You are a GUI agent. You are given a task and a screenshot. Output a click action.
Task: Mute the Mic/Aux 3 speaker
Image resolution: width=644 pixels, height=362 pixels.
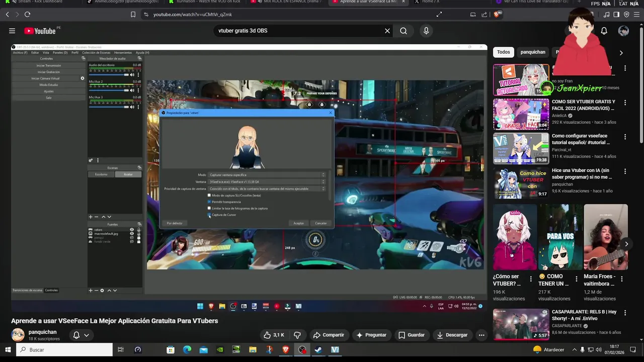133,107
